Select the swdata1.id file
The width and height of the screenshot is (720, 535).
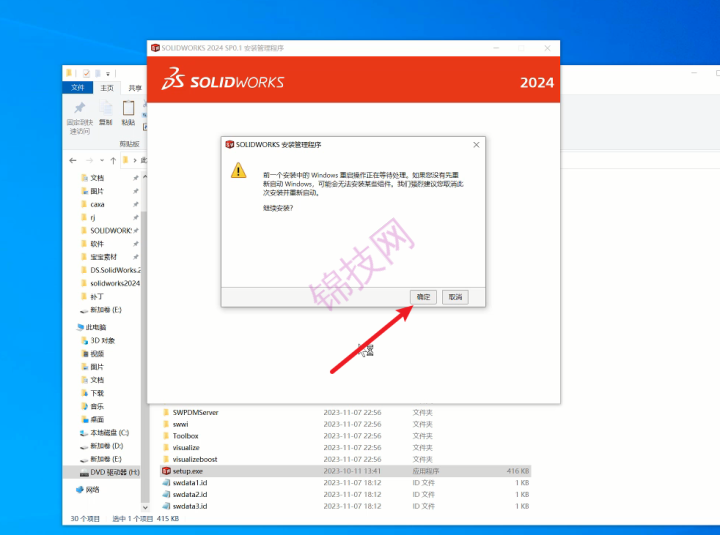[x=345, y=483]
